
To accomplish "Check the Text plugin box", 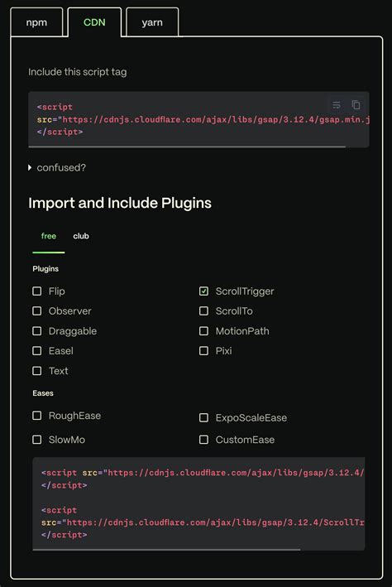I will click(37, 371).
